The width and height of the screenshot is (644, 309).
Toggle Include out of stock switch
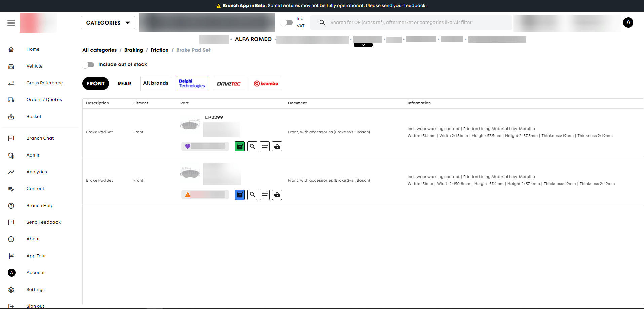pos(89,65)
